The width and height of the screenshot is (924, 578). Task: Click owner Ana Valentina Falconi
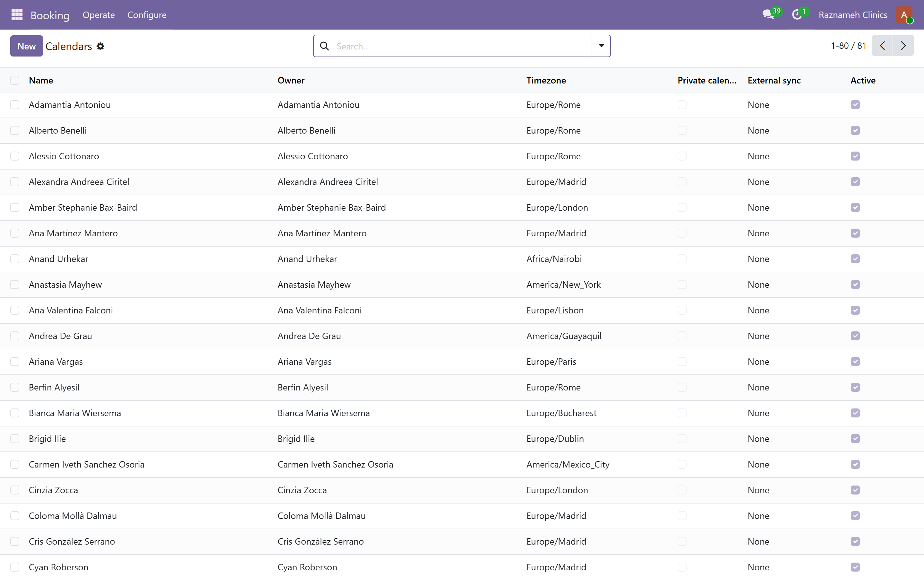[x=320, y=311]
